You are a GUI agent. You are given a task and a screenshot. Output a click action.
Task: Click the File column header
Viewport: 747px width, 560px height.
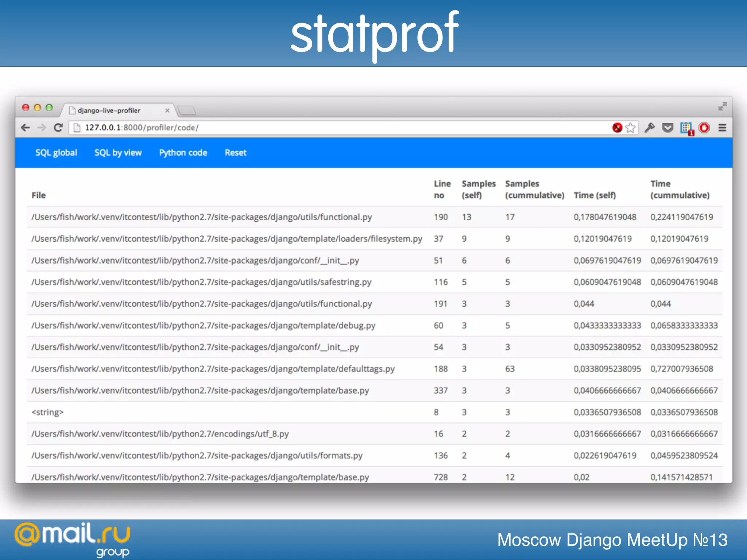(x=39, y=195)
